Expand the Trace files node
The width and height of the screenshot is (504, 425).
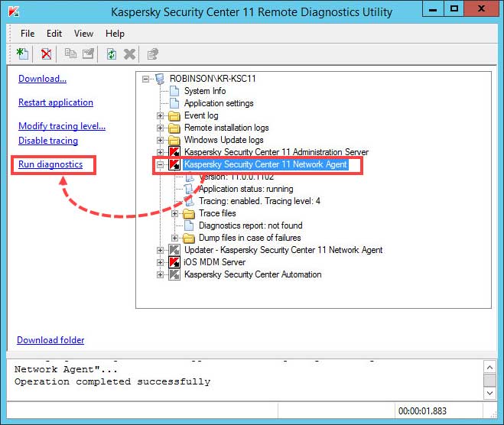[174, 213]
